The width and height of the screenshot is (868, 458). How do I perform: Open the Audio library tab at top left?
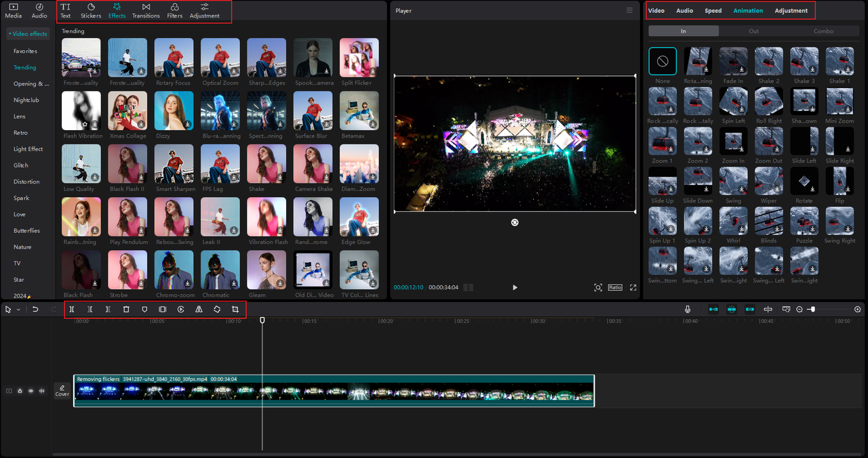(40, 10)
